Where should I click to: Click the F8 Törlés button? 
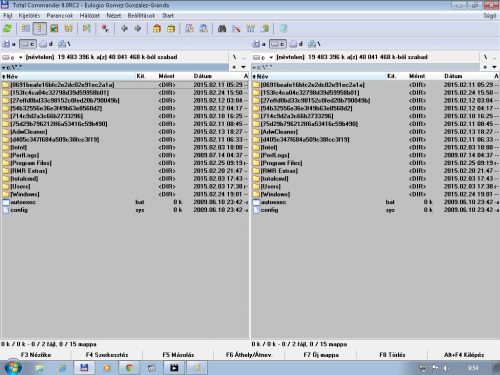(x=392, y=355)
